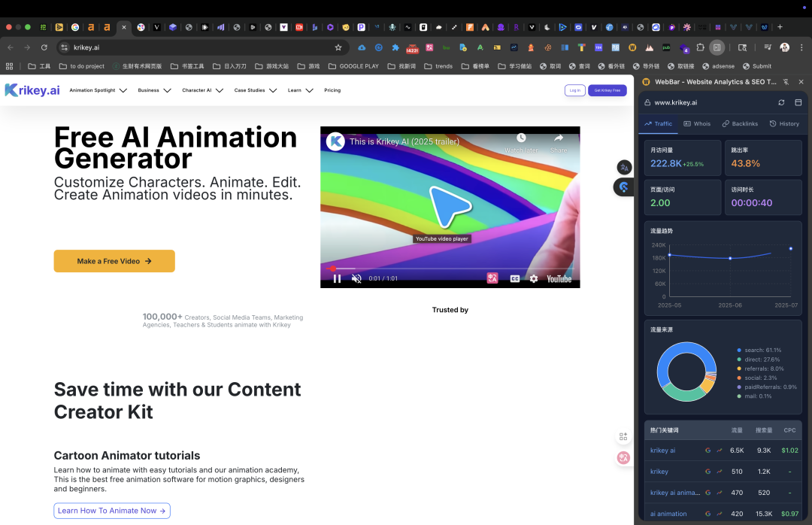Open the GOOGLE PLAY bookmark folder

[x=353, y=66]
